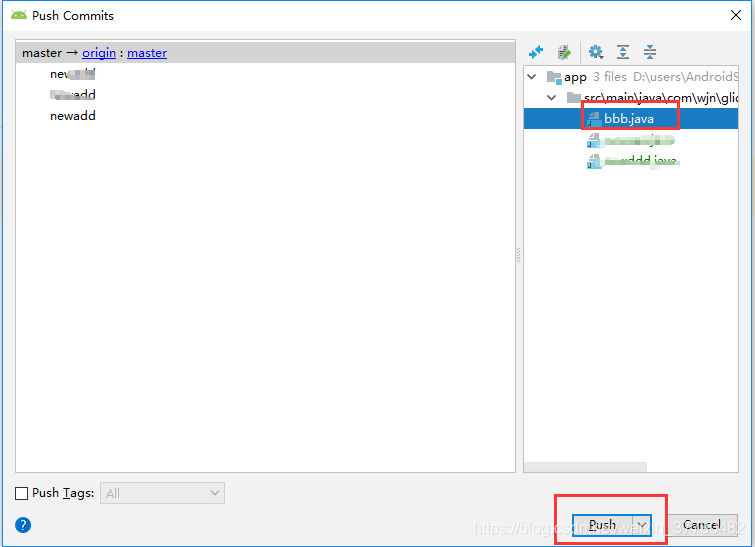Screen dimensions: 755x547
Task: Select the 'newadd' commit row
Action: coord(265,116)
